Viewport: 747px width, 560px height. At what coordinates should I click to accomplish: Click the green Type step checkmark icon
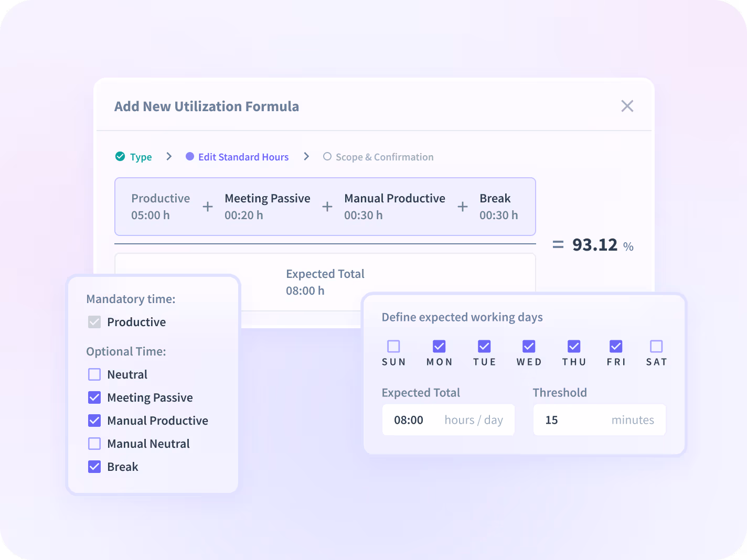click(x=120, y=156)
